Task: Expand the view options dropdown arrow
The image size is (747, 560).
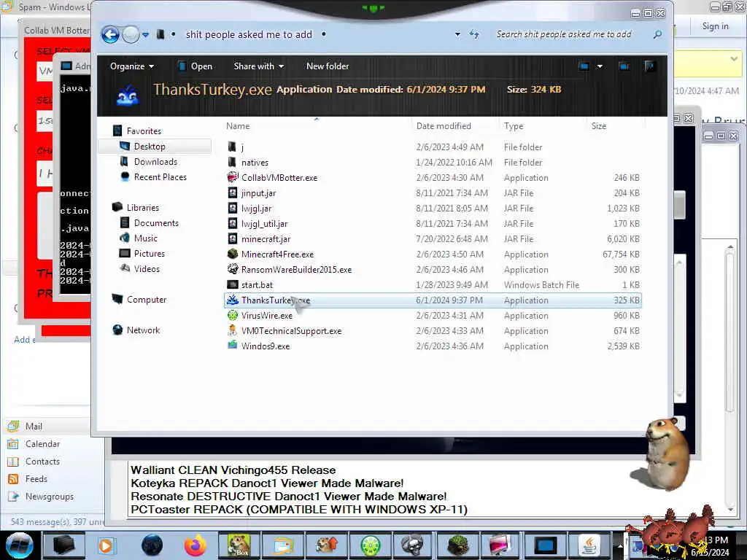Action: [x=600, y=66]
